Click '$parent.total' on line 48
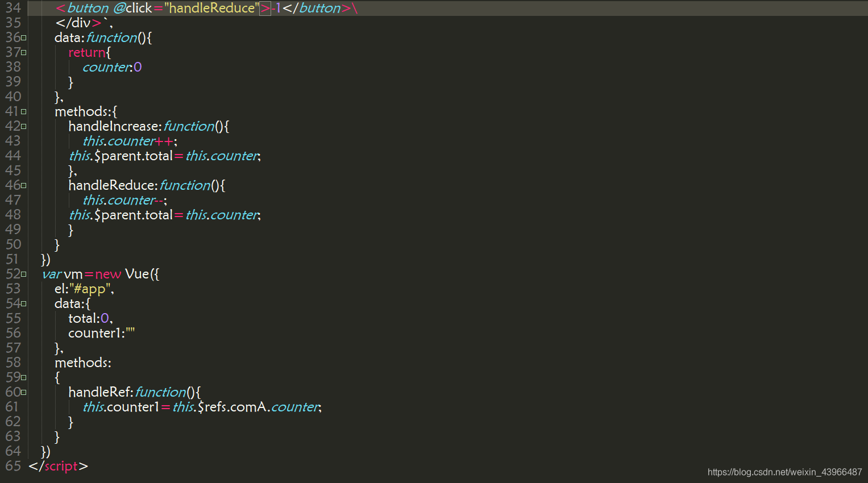Image resolution: width=868 pixels, height=483 pixels. 134,215
